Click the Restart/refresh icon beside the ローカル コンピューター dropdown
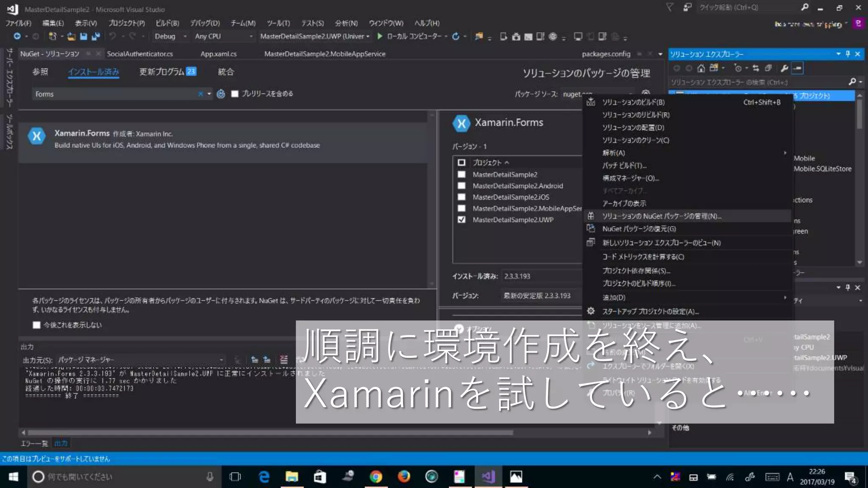868x488 pixels. tap(456, 36)
